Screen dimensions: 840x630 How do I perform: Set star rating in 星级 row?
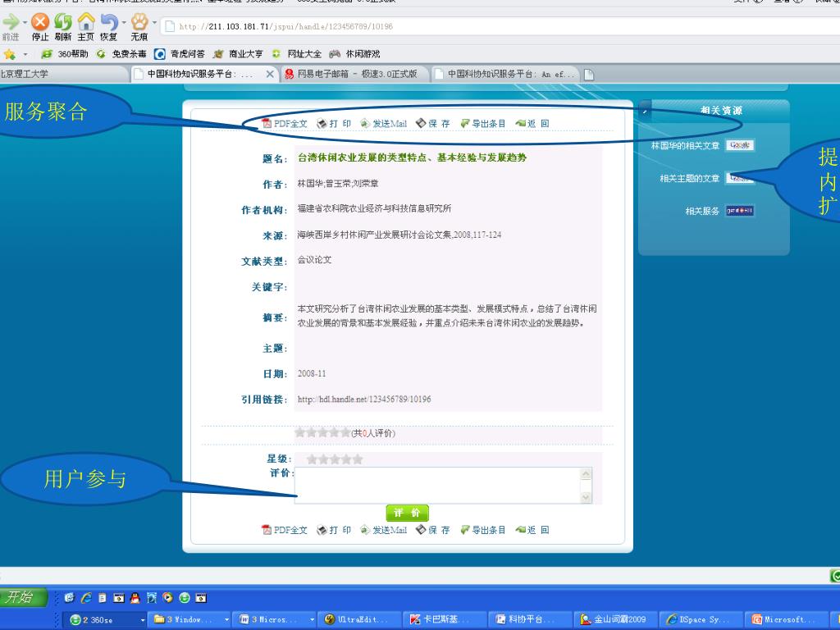[335, 459]
